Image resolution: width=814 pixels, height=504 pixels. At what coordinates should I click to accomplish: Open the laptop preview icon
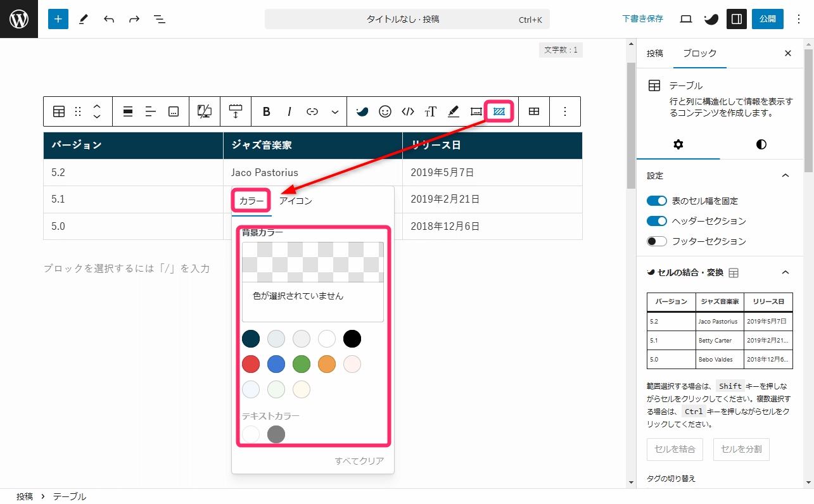[x=686, y=19]
